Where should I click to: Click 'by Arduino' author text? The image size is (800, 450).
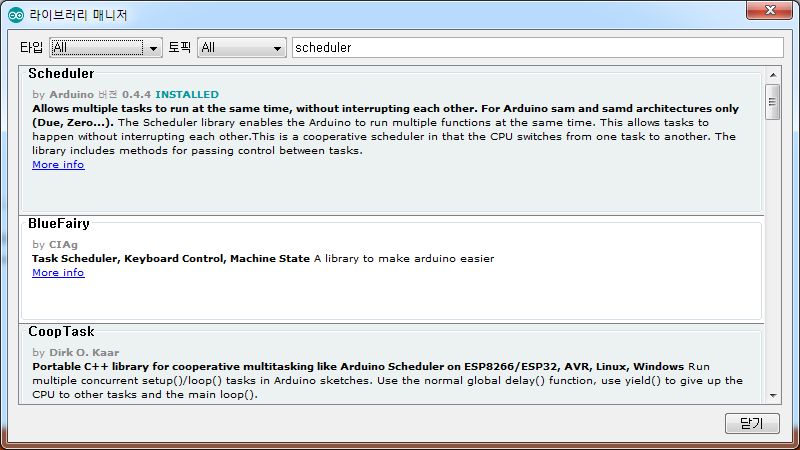[x=63, y=94]
